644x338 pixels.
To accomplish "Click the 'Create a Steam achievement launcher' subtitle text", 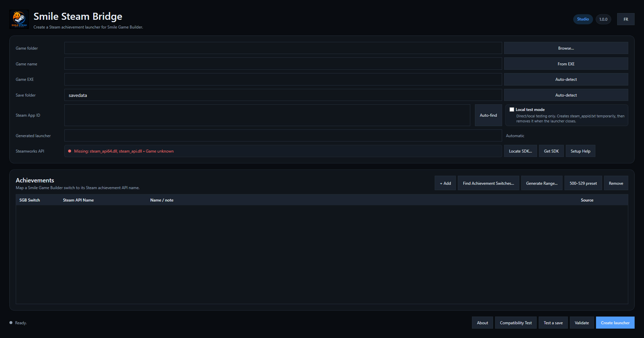I will coord(88,27).
